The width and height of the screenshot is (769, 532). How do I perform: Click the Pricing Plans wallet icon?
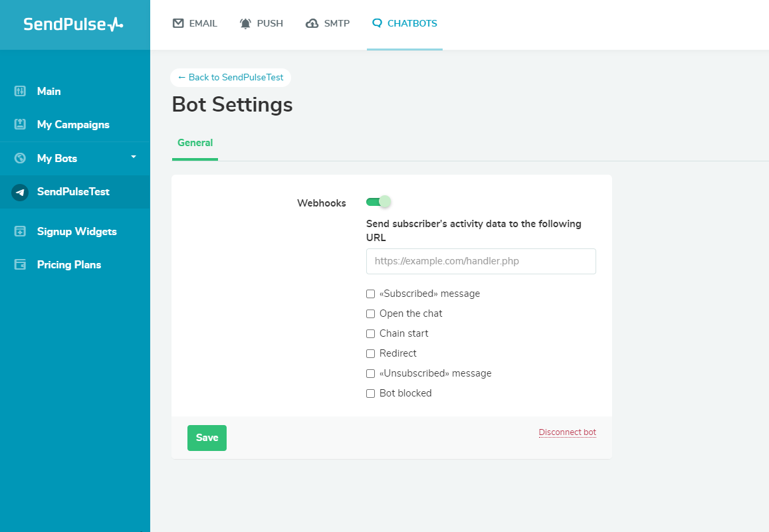coord(20,264)
